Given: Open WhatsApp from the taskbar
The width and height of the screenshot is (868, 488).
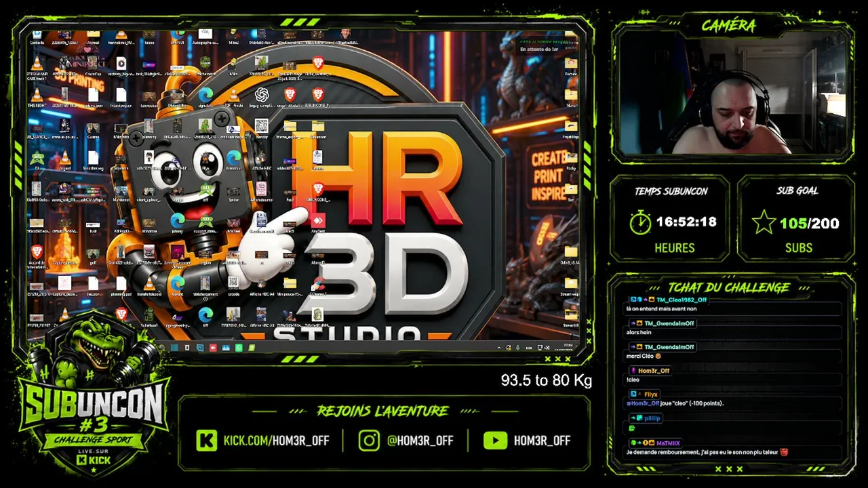Looking at the screenshot, I should pos(239,348).
